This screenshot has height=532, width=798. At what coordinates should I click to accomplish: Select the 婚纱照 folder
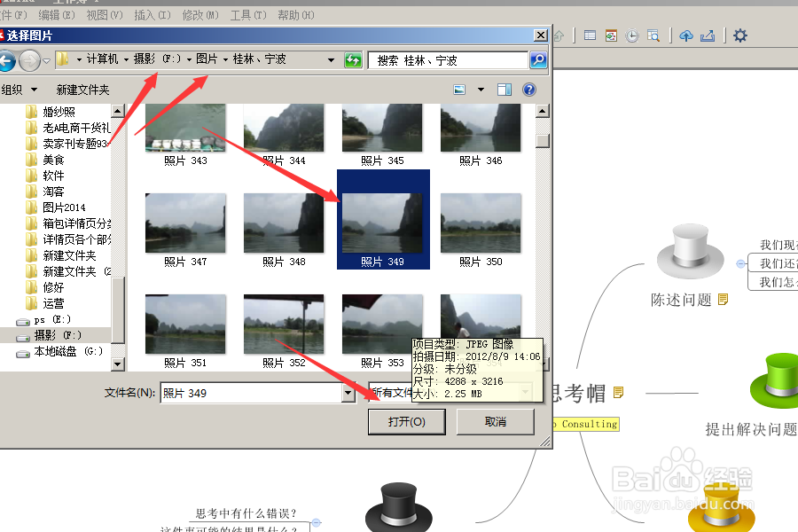coord(51,112)
